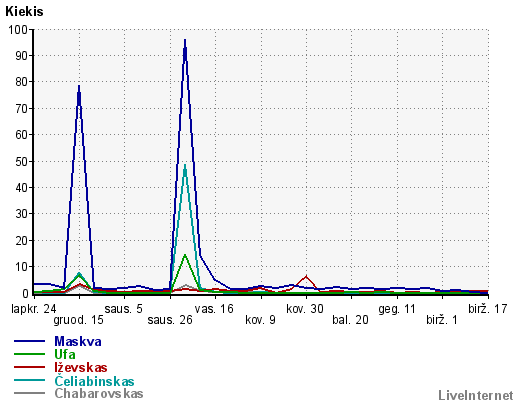
Task: Click the Maskva legend label
Action: point(78,341)
